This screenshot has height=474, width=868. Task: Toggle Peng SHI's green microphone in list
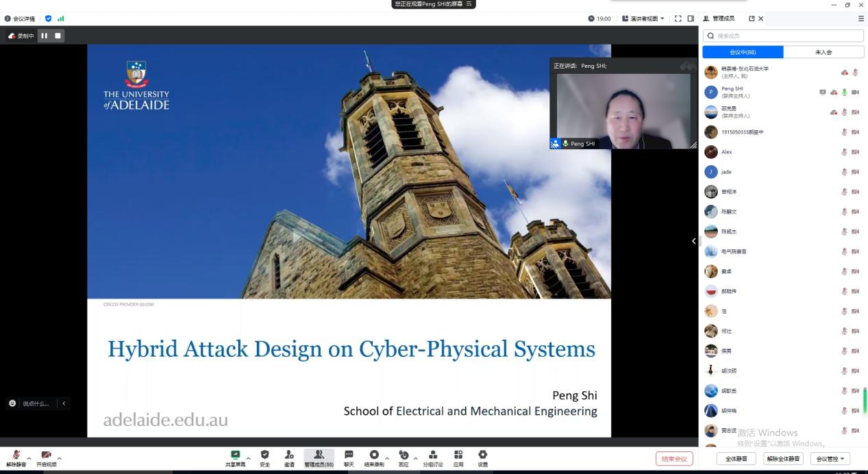[x=844, y=92]
